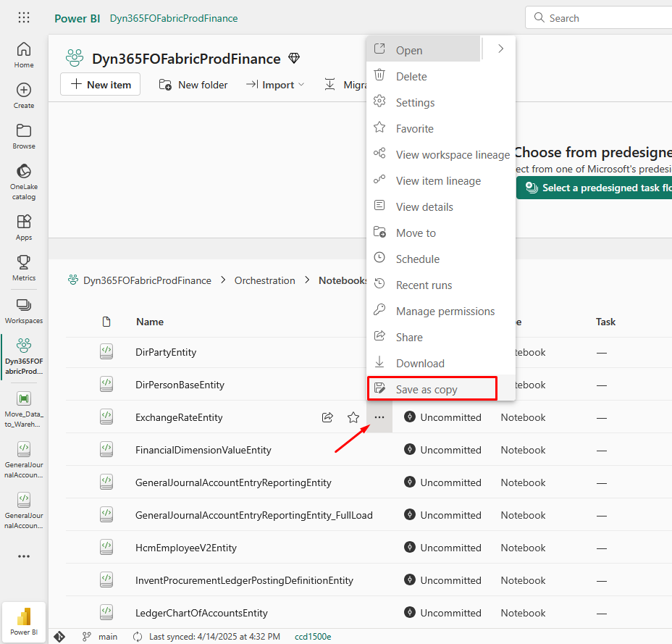Click the Search input field
Screen dimensions: 672x644
pyautogui.click(x=599, y=17)
